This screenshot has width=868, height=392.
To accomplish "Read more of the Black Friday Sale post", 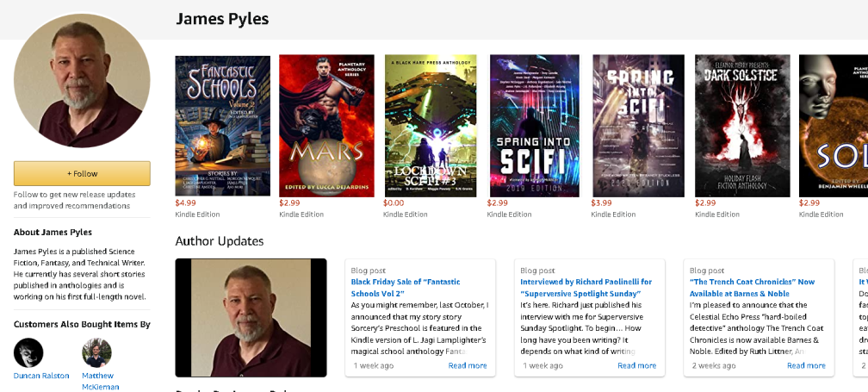I will tap(467, 365).
